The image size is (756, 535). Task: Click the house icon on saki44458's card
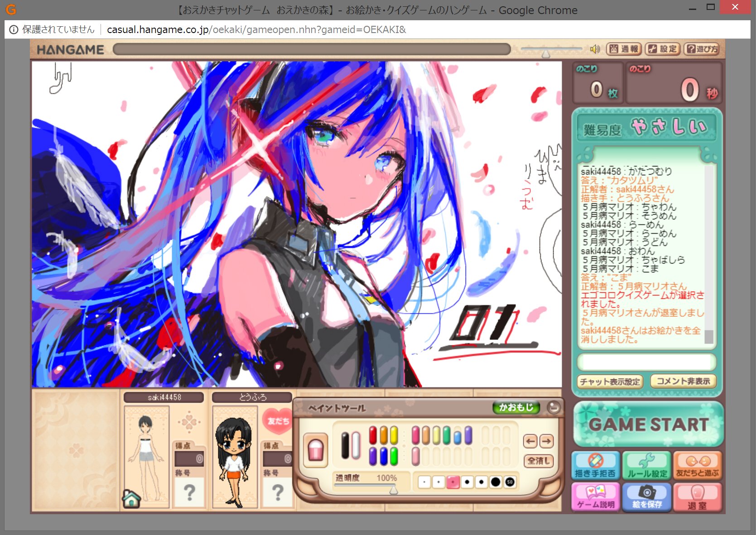(132, 499)
